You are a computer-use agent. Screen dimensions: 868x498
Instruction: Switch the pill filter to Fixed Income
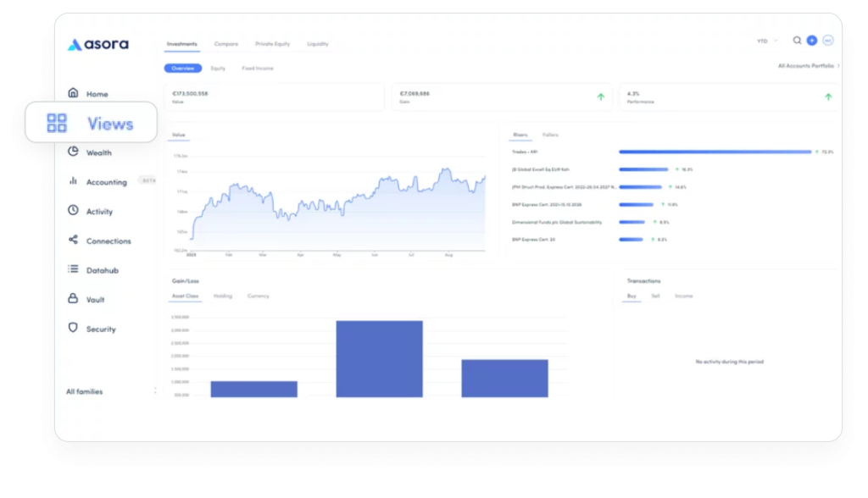tap(258, 68)
